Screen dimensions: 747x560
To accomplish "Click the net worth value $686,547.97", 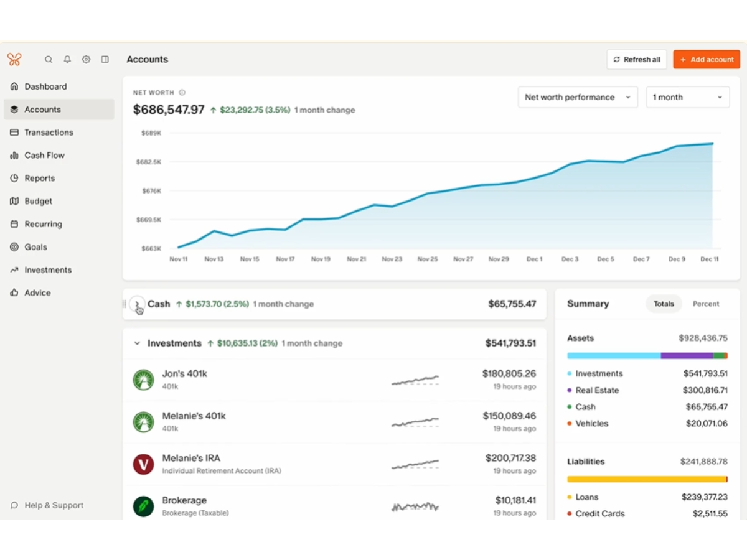I will click(169, 110).
